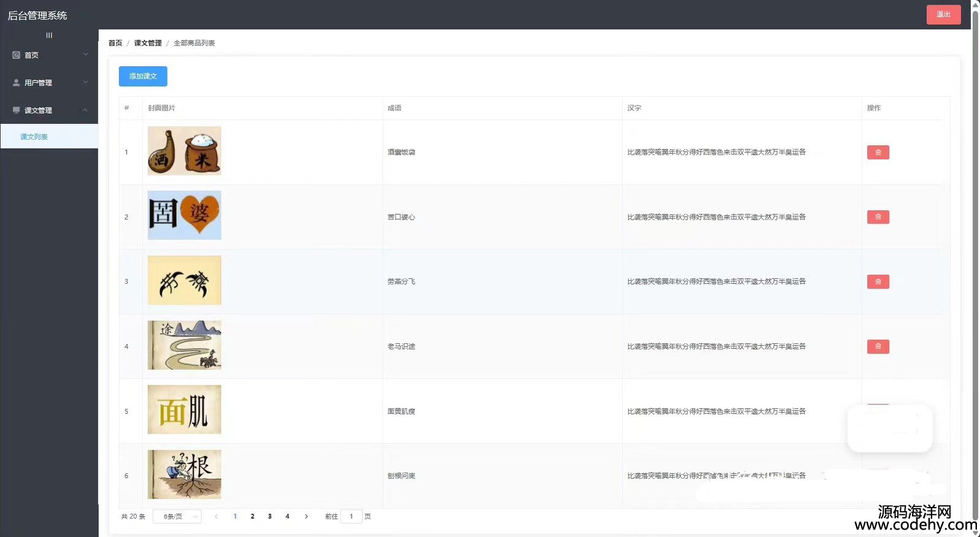The height and width of the screenshot is (537, 980).
Task: Go to page 4 in pagination
Action: click(x=287, y=517)
